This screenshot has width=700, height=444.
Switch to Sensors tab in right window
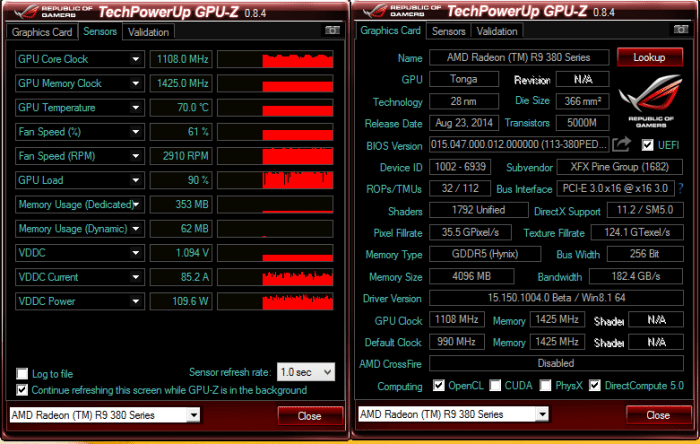(448, 31)
